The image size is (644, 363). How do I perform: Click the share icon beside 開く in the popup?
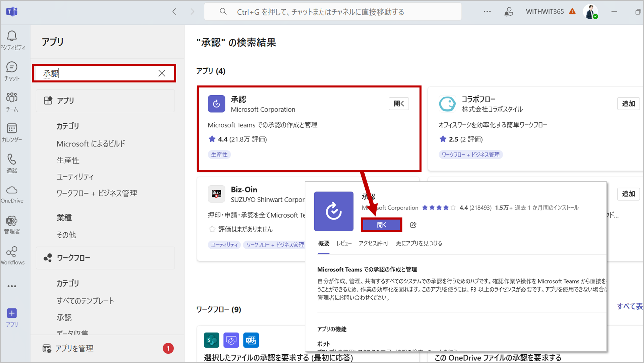[x=413, y=225]
